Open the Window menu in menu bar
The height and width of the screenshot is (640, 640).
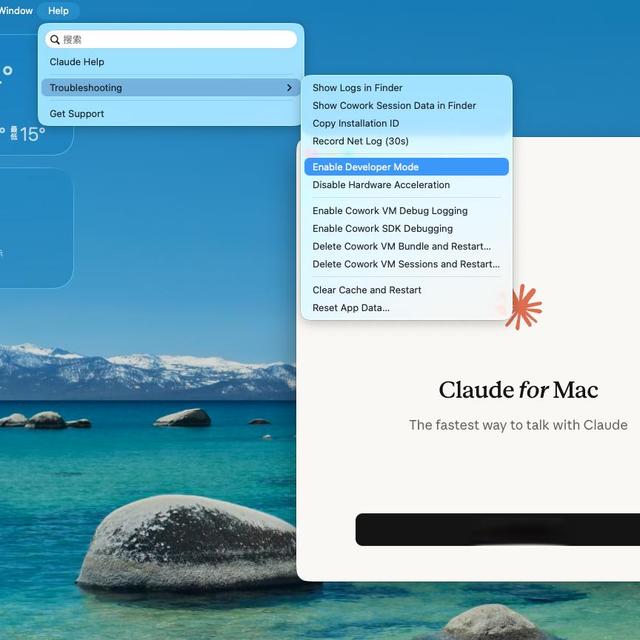(16, 11)
